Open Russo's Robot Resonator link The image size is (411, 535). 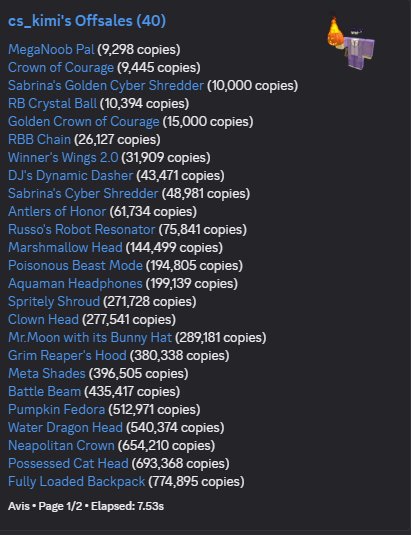82,230
